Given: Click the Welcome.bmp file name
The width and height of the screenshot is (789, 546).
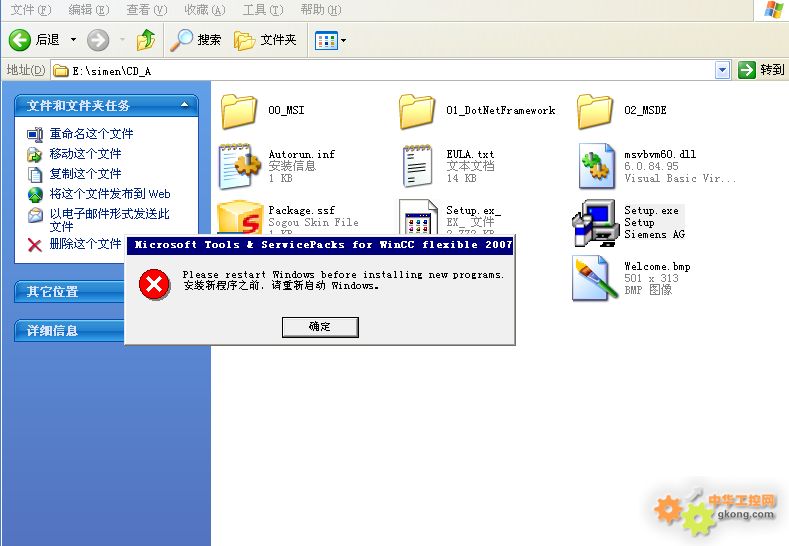Looking at the screenshot, I should pos(657,266).
